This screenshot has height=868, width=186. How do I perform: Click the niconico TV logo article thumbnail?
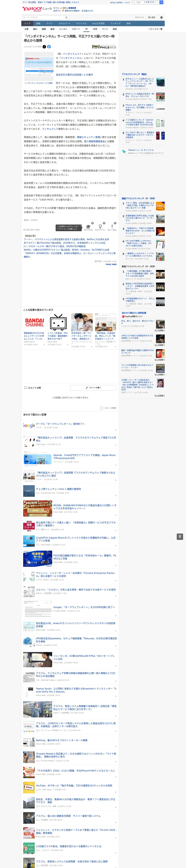58,322
